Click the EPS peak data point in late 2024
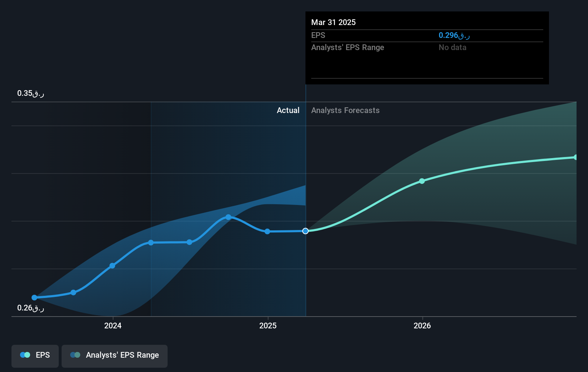Image resolution: width=588 pixels, height=372 pixels. pyautogui.click(x=228, y=217)
